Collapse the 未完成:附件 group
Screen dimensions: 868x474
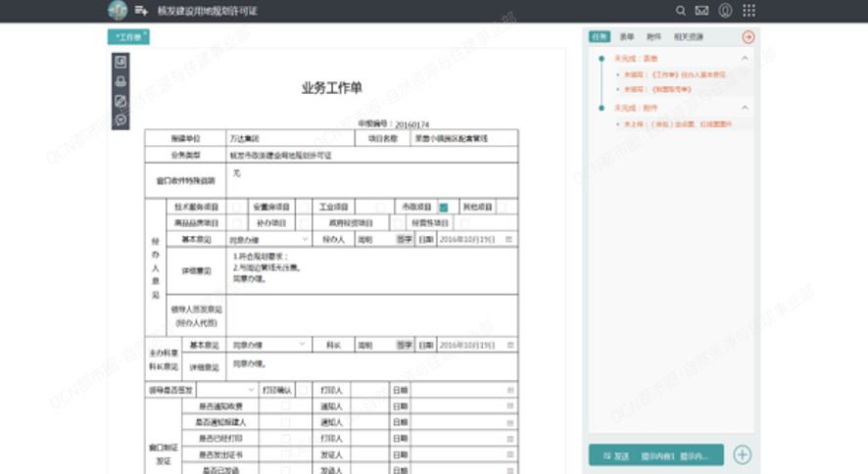pos(745,108)
